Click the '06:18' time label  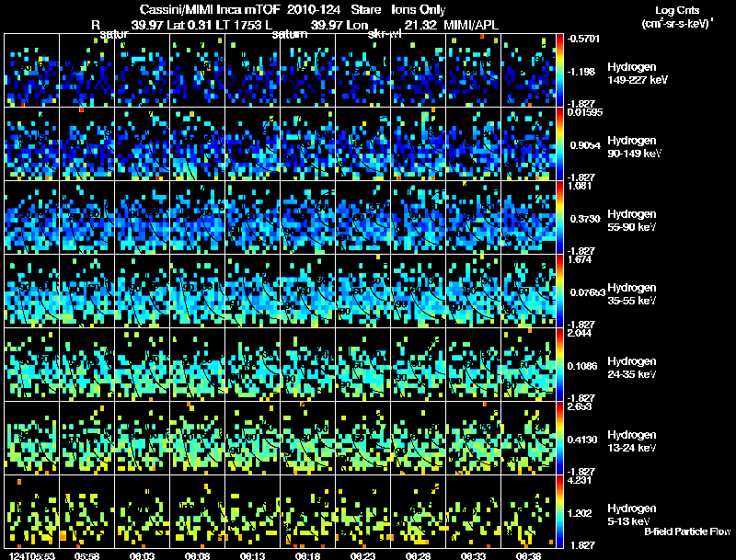(x=308, y=555)
